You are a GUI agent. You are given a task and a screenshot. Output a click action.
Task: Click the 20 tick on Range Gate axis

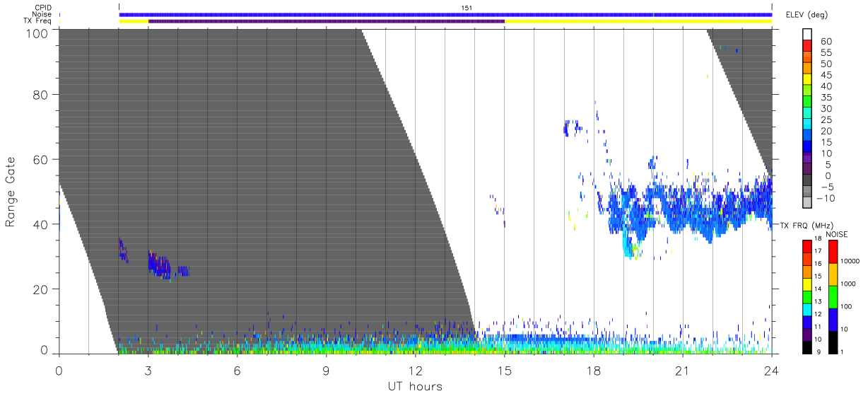point(40,289)
